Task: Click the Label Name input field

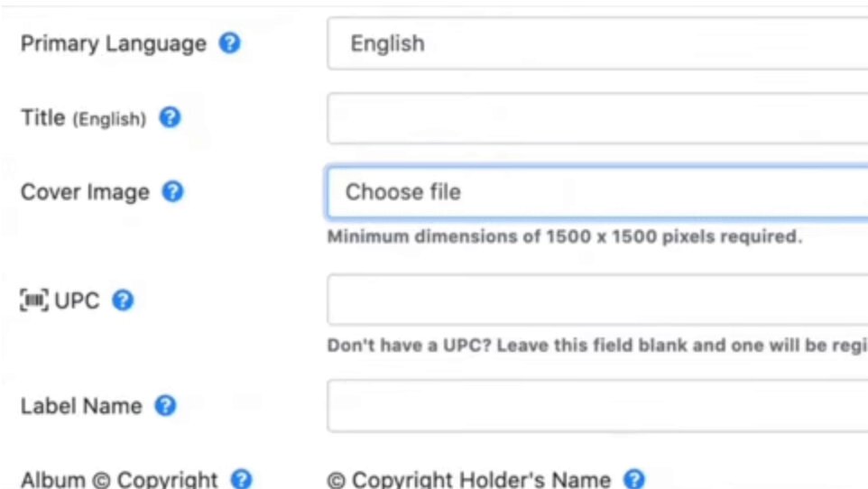Action: tap(597, 406)
